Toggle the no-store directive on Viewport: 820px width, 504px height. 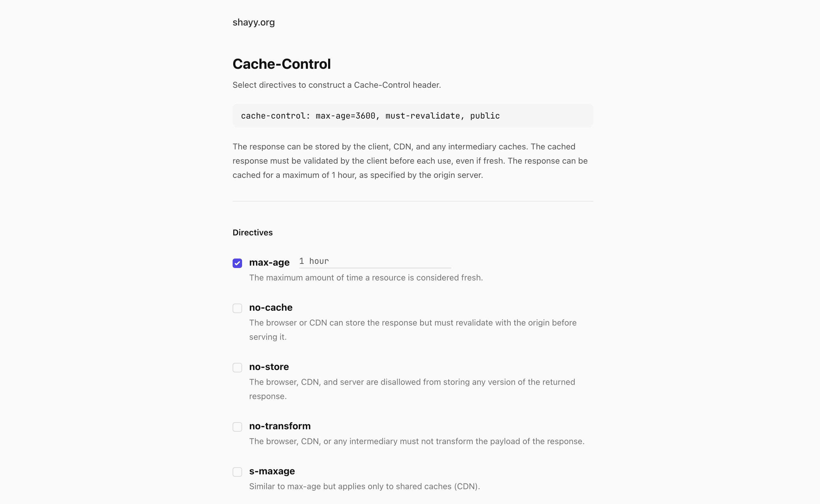pyautogui.click(x=237, y=367)
